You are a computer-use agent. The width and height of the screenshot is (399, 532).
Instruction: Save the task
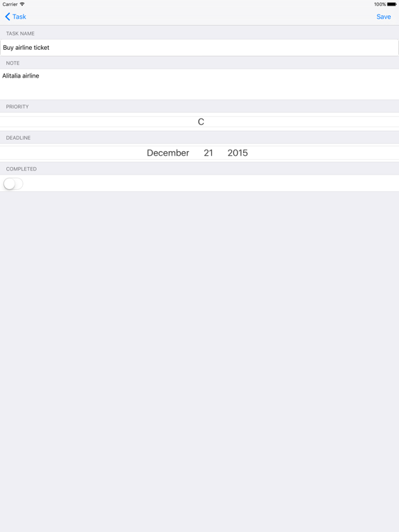click(x=383, y=17)
